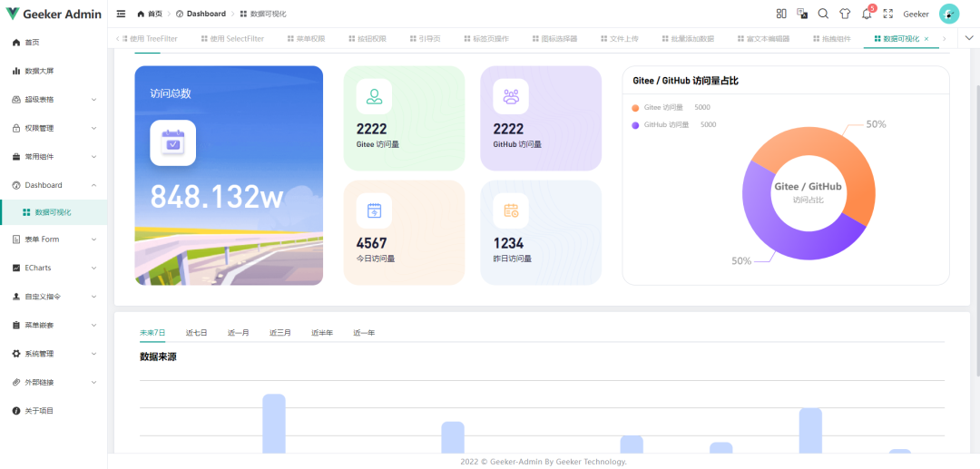Open the layout settings grid icon

tap(781, 14)
